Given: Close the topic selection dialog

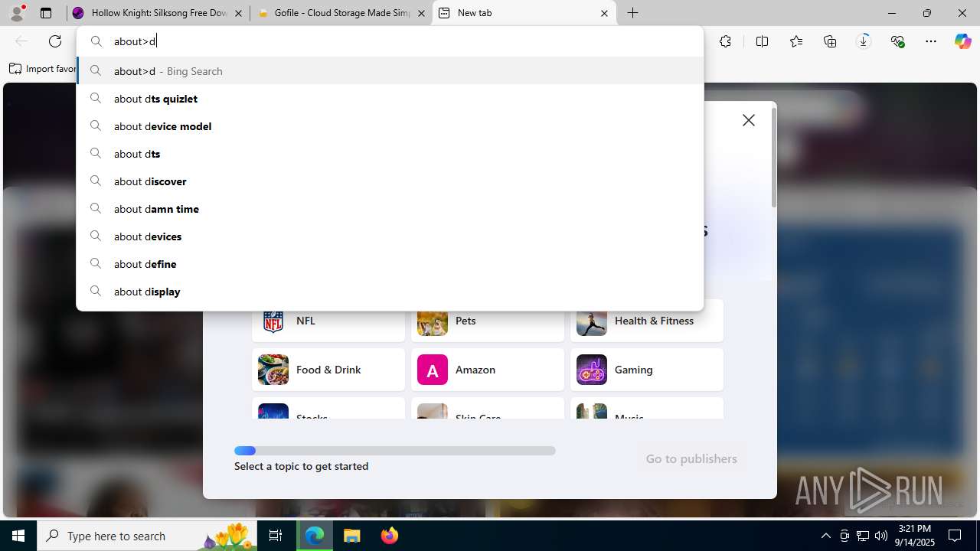Looking at the screenshot, I should tap(749, 120).
